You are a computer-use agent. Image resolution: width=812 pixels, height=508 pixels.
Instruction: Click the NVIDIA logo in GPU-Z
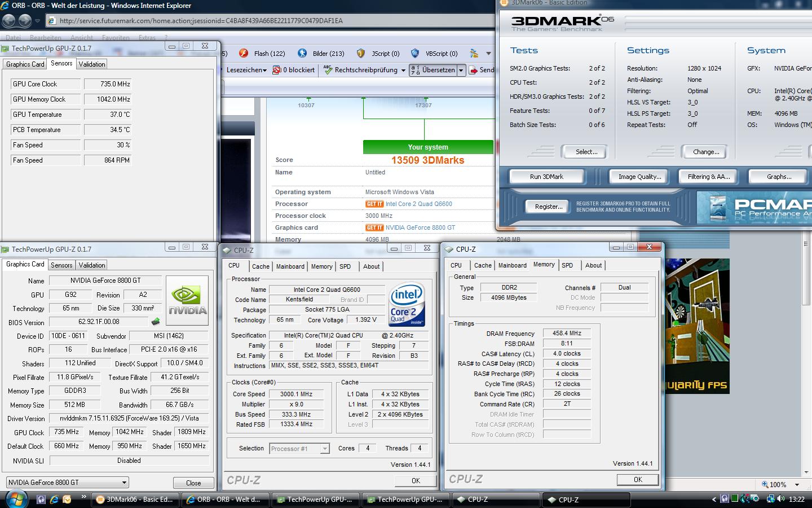click(x=187, y=300)
